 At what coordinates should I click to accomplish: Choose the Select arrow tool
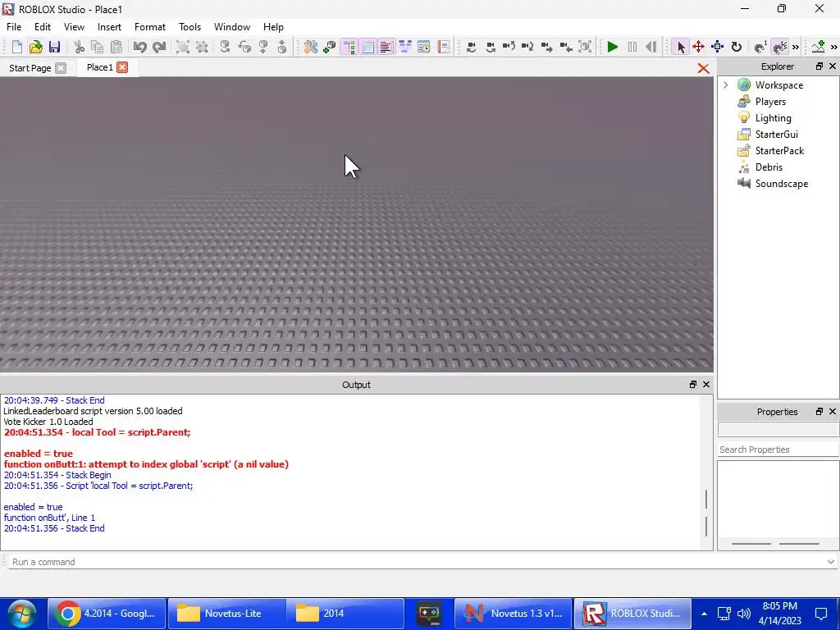click(680, 47)
